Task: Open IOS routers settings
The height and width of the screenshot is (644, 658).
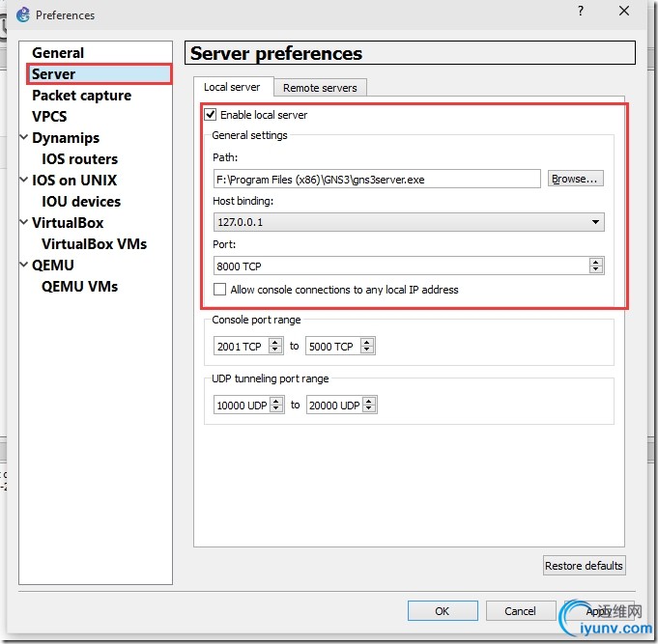Action: [x=80, y=159]
